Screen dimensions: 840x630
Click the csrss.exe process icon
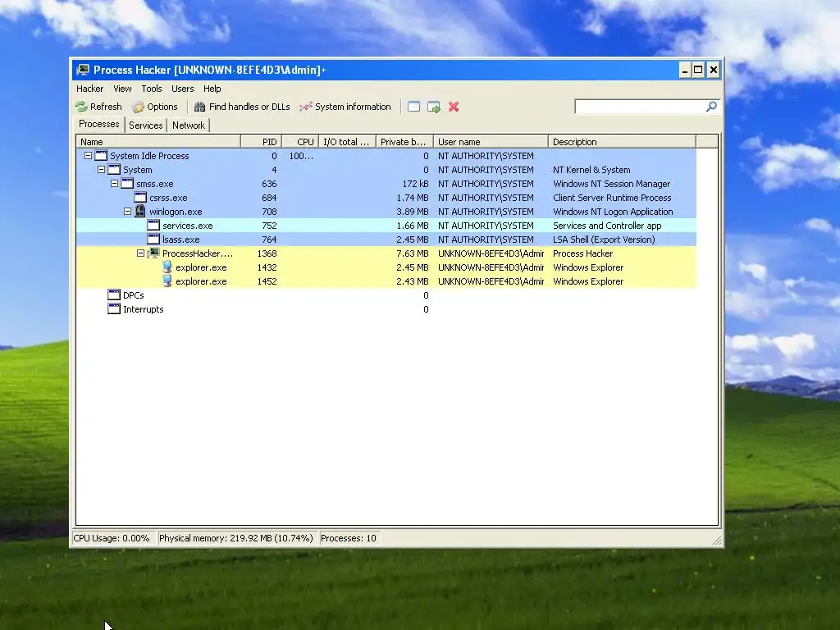[140, 198]
